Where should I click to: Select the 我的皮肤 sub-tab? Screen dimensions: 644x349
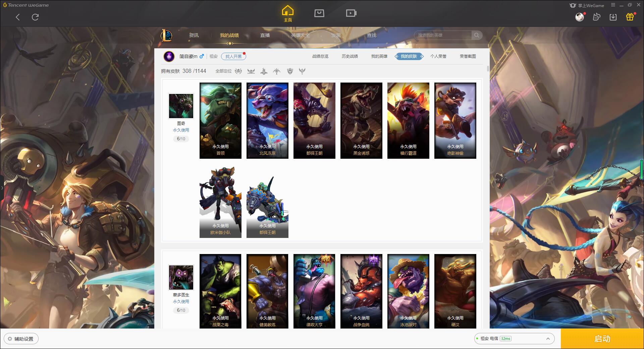(409, 56)
